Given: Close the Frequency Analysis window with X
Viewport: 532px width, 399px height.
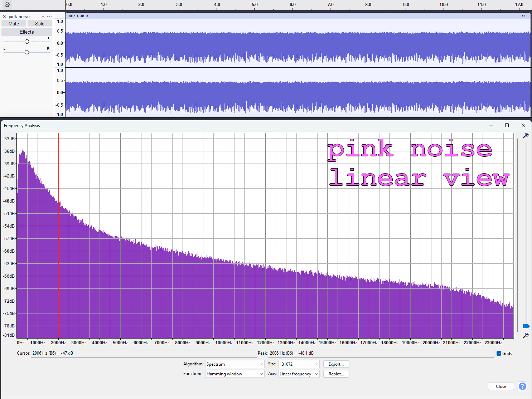Looking at the screenshot, I should pos(523,125).
